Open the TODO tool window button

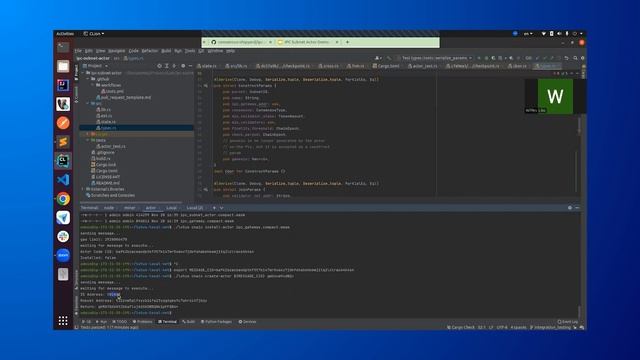(x=120, y=322)
